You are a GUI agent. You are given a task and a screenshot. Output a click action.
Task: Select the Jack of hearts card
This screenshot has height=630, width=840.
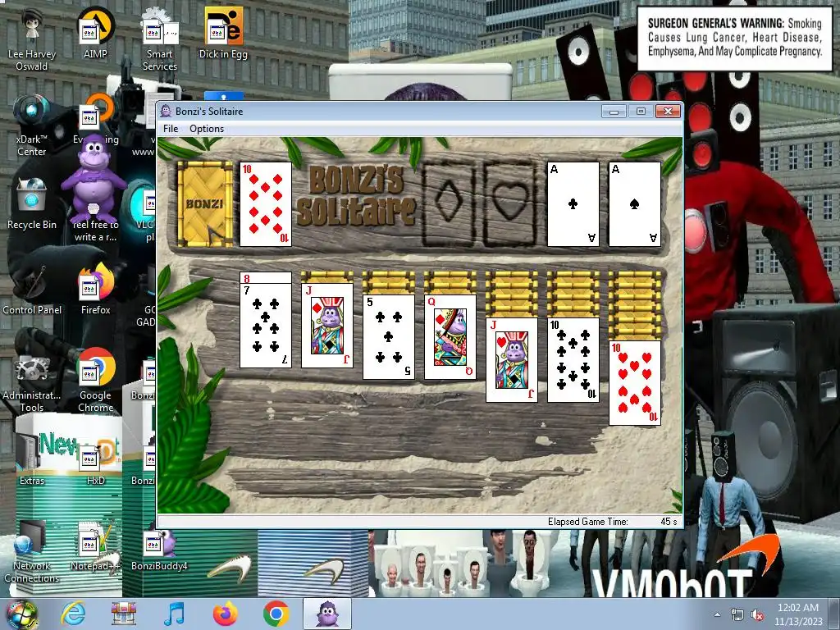[512, 360]
